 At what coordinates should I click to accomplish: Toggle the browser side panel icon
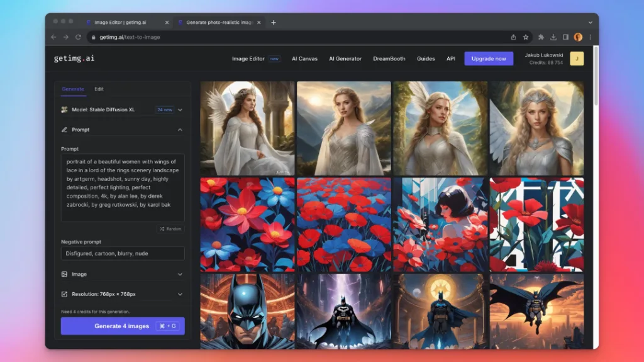(x=566, y=37)
